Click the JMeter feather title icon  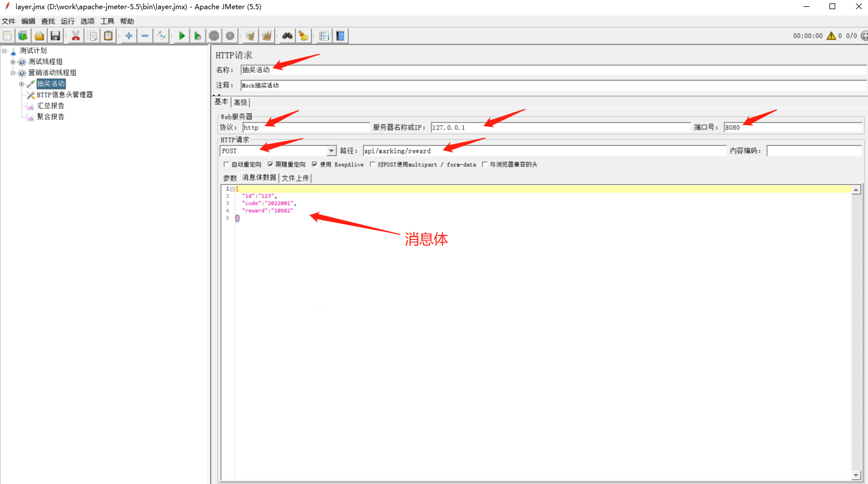click(x=7, y=6)
